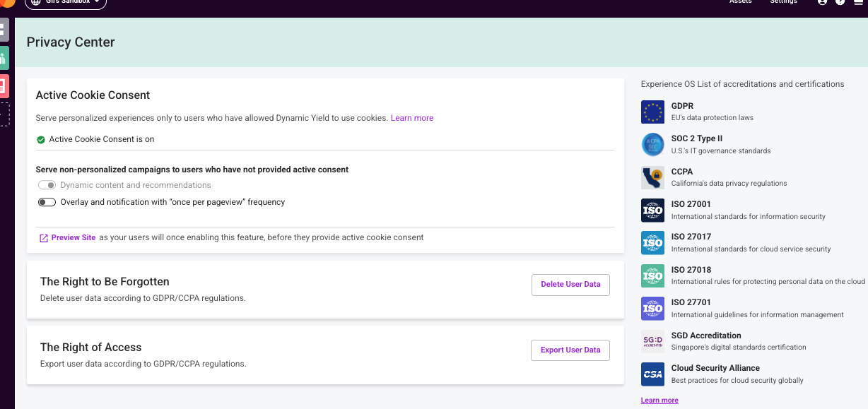Click the Learn more link in Active Cookie Consent
Viewport: 868px width, 409px height.
tap(412, 118)
